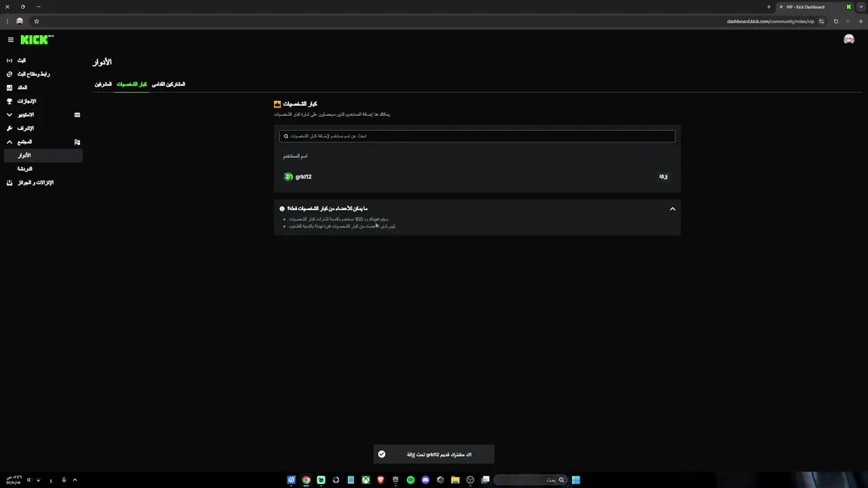Screen dimensions: 868x488
Task: Open Discord from the taskbar
Action: click(425, 480)
